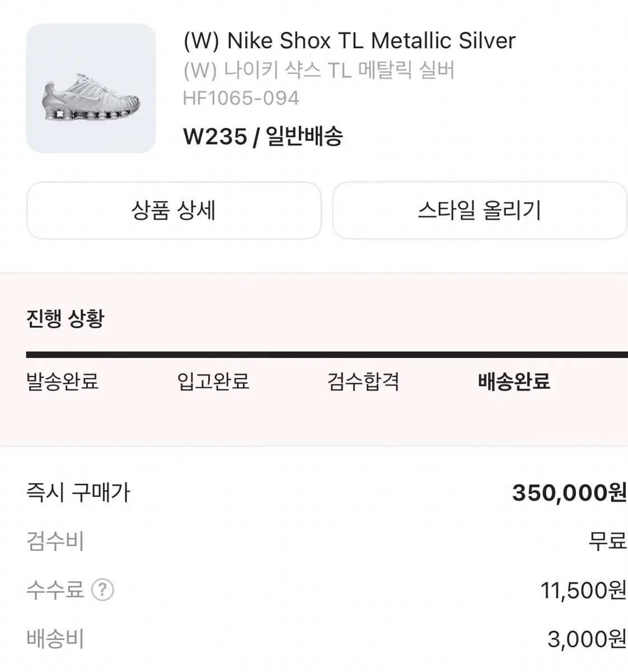Viewport: 628px width, 672px height.
Task: Open the Nike Shox product thumbnail
Action: (91, 88)
